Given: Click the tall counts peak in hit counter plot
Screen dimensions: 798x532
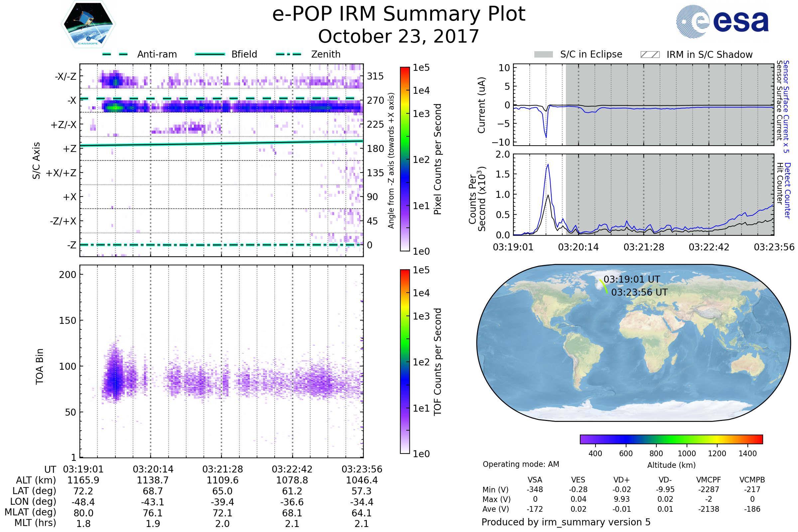Looking at the screenshot, I should point(548,170).
